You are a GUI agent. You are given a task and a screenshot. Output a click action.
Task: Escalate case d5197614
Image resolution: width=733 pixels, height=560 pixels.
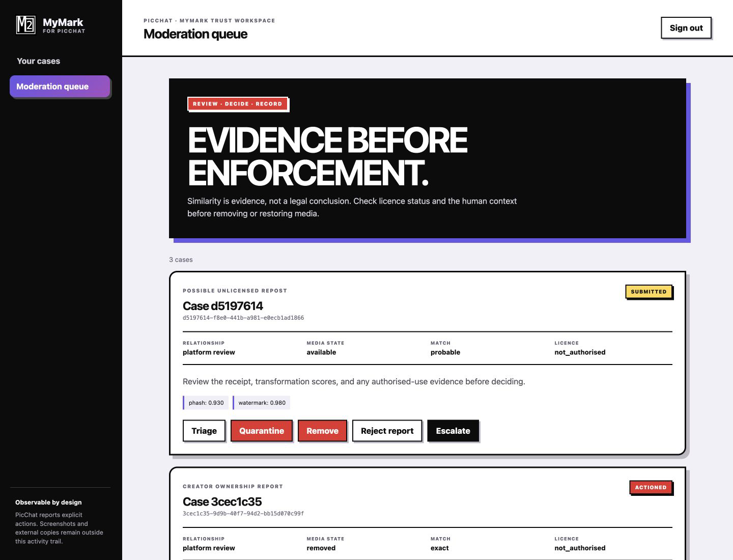click(x=453, y=431)
